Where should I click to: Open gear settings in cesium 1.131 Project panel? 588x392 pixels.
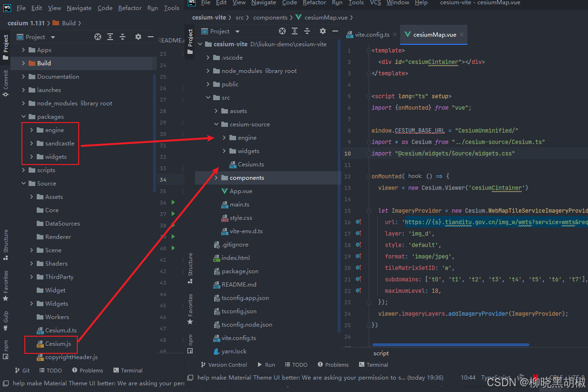[138, 37]
